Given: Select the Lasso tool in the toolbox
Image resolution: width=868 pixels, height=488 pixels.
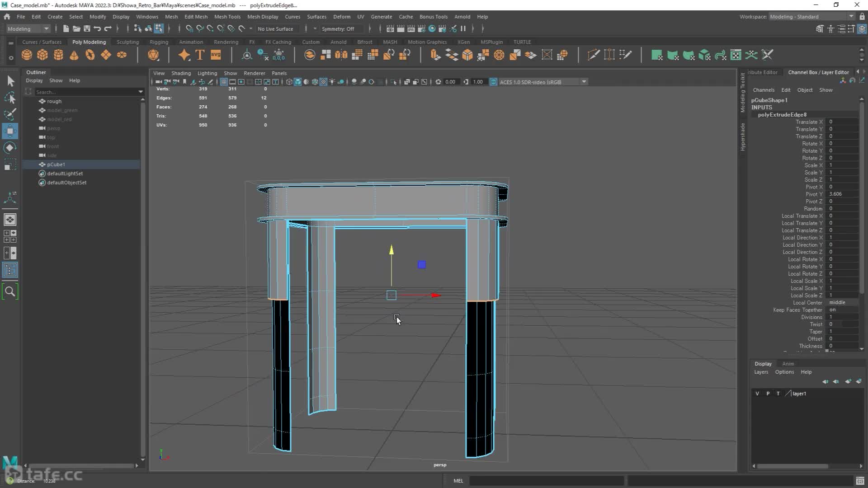Looking at the screenshot, I should tap(10, 98).
